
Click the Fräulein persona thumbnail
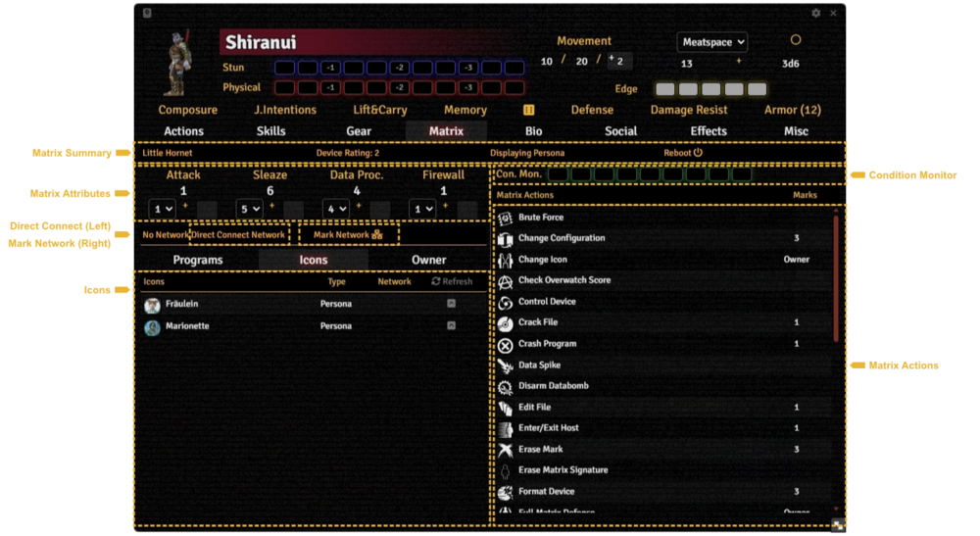[x=152, y=305]
